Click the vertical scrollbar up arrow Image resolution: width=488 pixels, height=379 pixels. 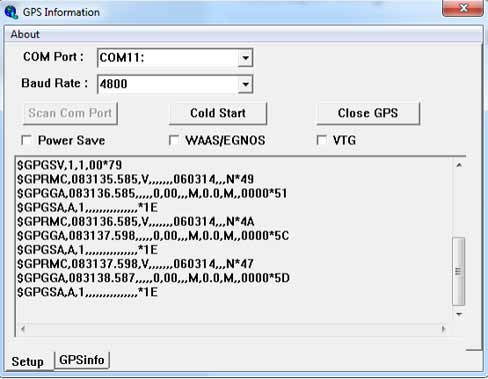click(459, 165)
